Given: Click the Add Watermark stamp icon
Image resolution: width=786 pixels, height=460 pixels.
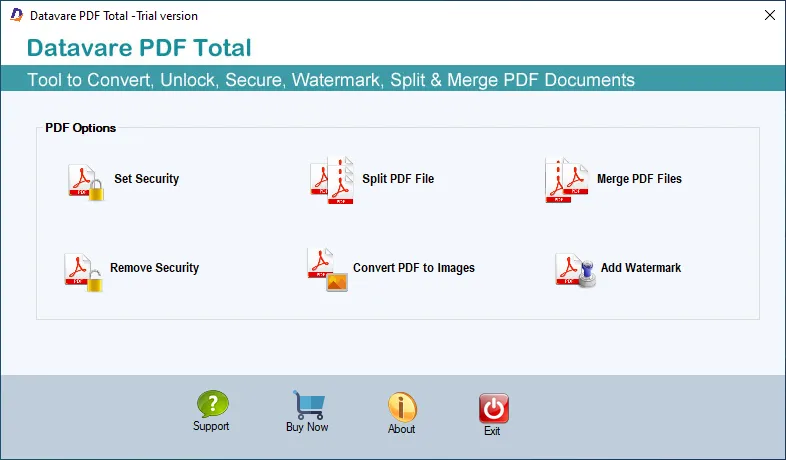Looking at the screenshot, I should point(575,271).
